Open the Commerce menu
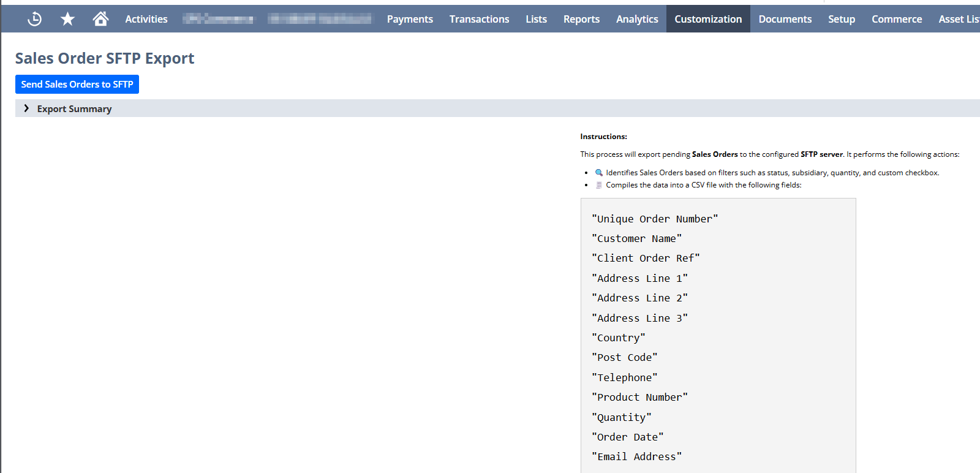This screenshot has height=473, width=980. coord(897,19)
